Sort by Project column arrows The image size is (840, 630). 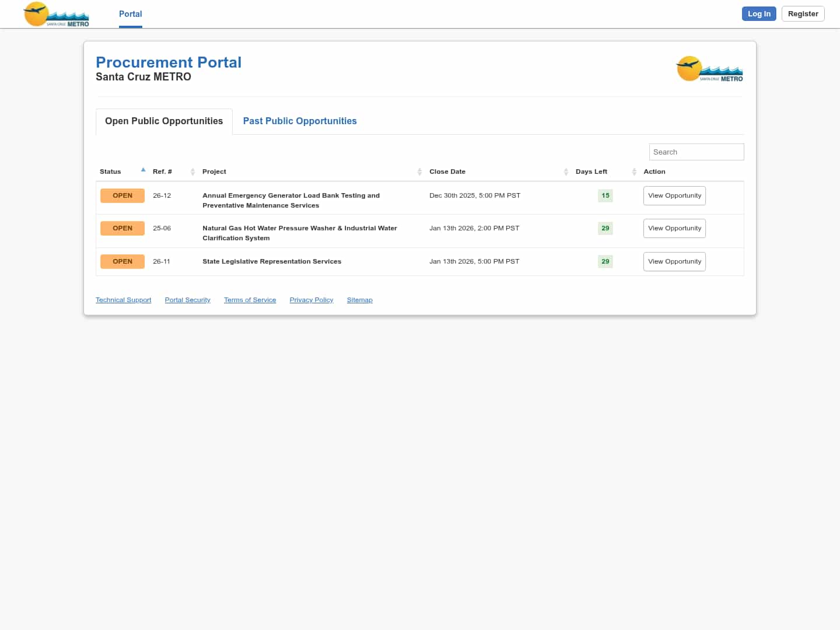pos(419,171)
